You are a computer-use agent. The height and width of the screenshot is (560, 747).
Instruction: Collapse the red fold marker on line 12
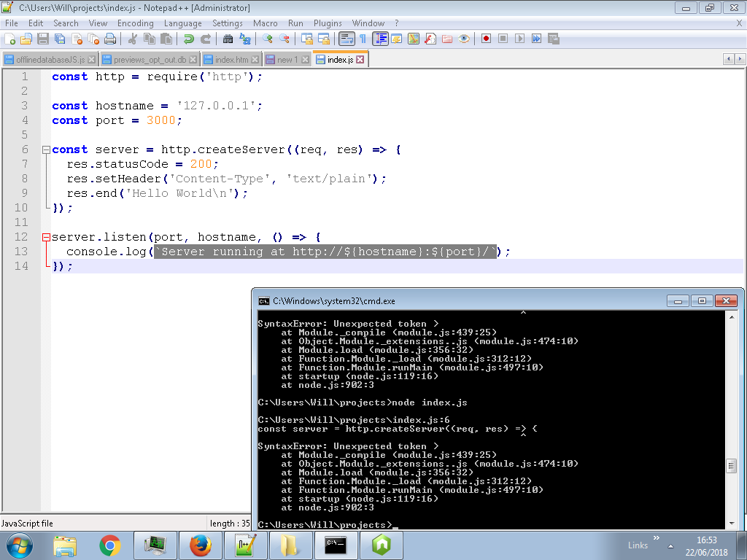tap(46, 237)
